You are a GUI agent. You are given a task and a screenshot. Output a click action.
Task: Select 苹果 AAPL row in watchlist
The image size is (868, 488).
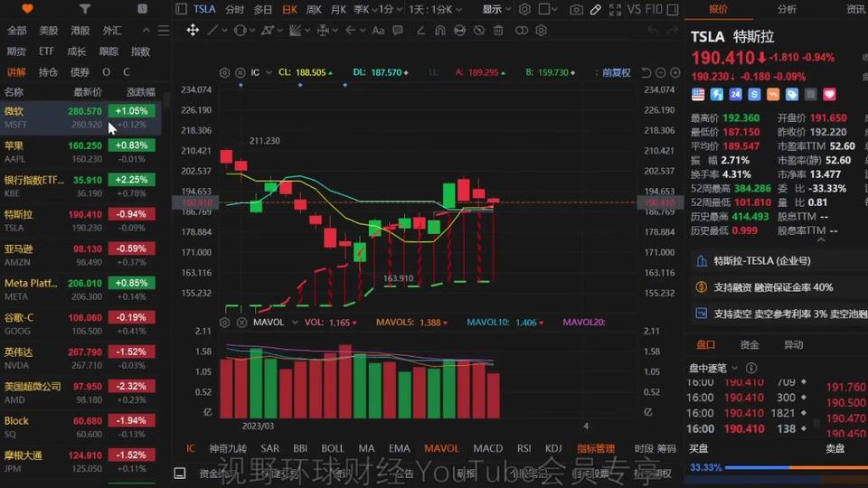(80, 152)
